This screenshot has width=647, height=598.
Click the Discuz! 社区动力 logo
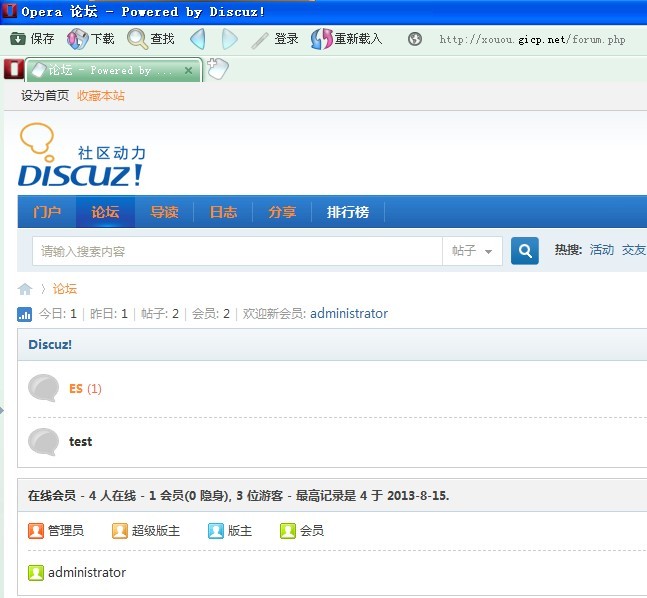pyautogui.click(x=82, y=155)
